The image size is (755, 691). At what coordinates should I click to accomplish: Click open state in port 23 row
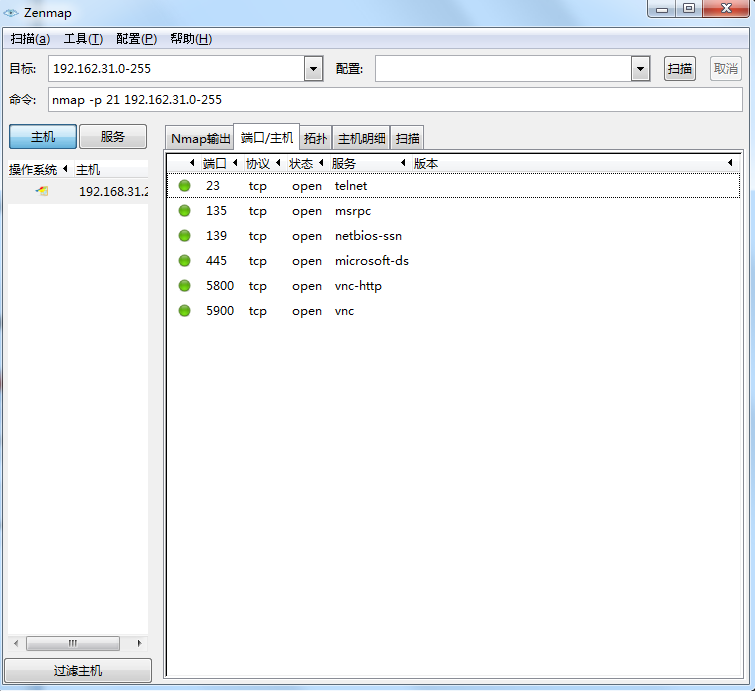pyautogui.click(x=307, y=186)
